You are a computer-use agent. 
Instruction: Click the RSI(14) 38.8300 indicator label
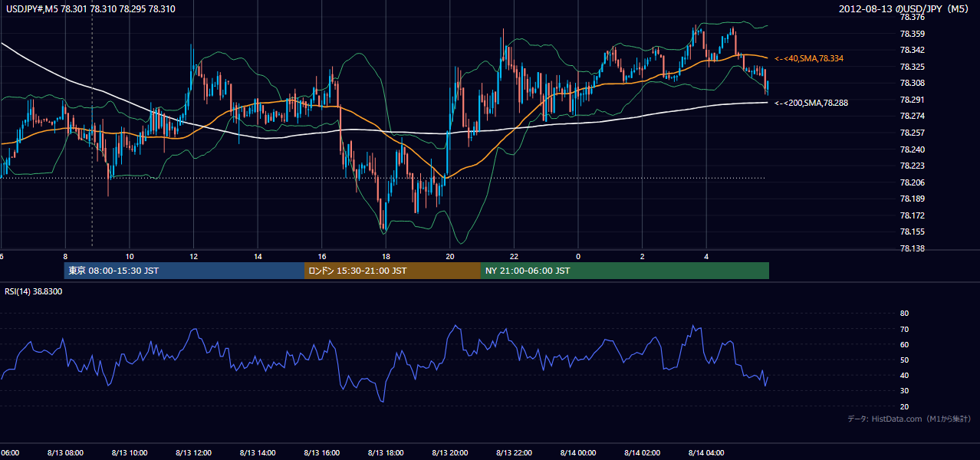(x=34, y=291)
